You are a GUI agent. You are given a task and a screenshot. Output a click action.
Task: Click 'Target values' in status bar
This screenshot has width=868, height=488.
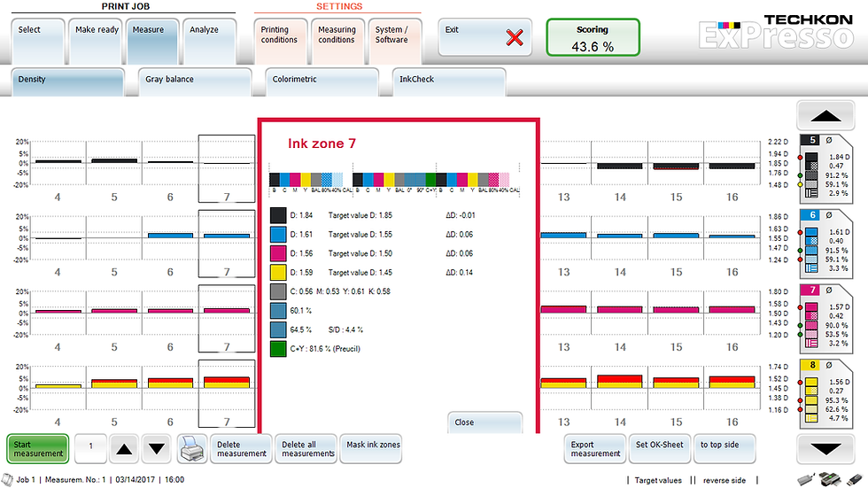(658, 480)
